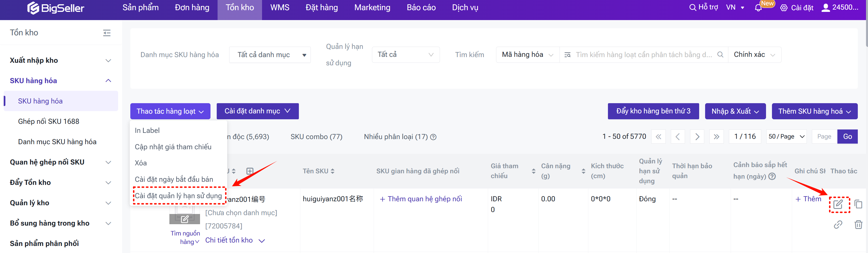Open the Tất cả danh mục dropdown
This screenshot has height=253, width=868.
tap(270, 55)
